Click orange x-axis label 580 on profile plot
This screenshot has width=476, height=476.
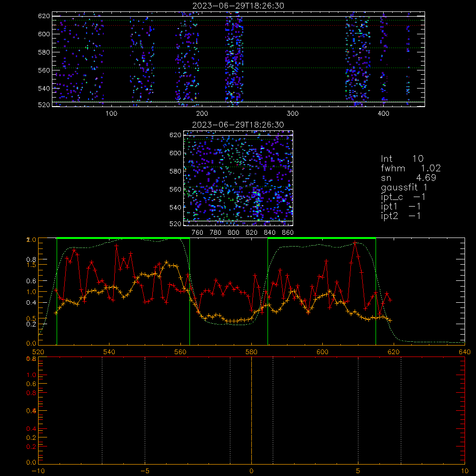coord(251,352)
